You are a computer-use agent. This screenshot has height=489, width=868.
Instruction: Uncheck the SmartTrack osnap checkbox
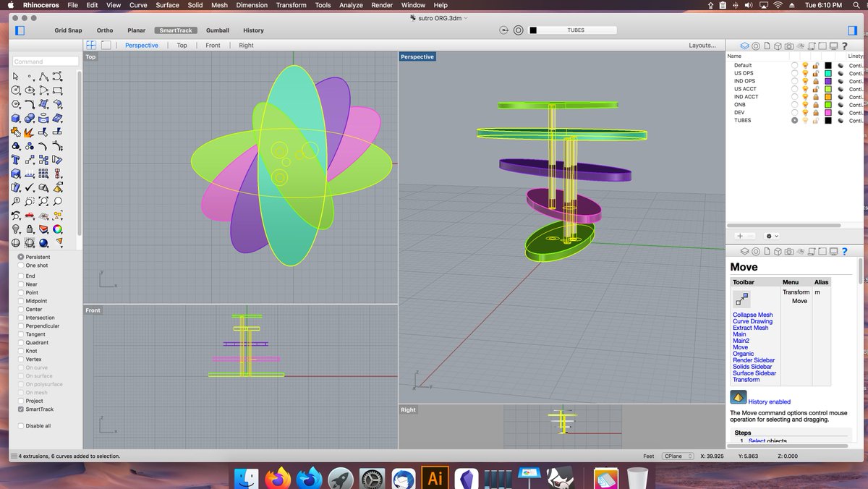point(20,409)
